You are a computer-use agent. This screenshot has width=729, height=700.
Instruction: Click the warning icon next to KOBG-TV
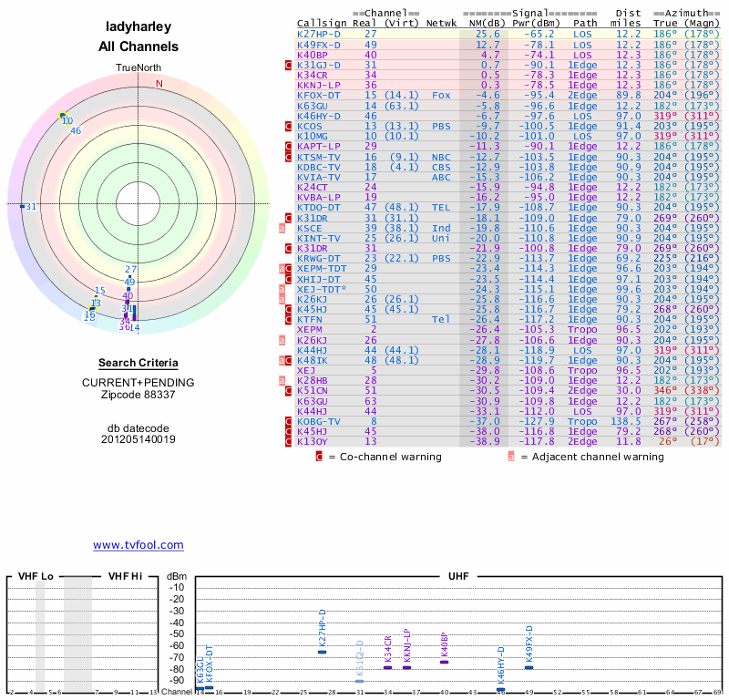pos(289,421)
